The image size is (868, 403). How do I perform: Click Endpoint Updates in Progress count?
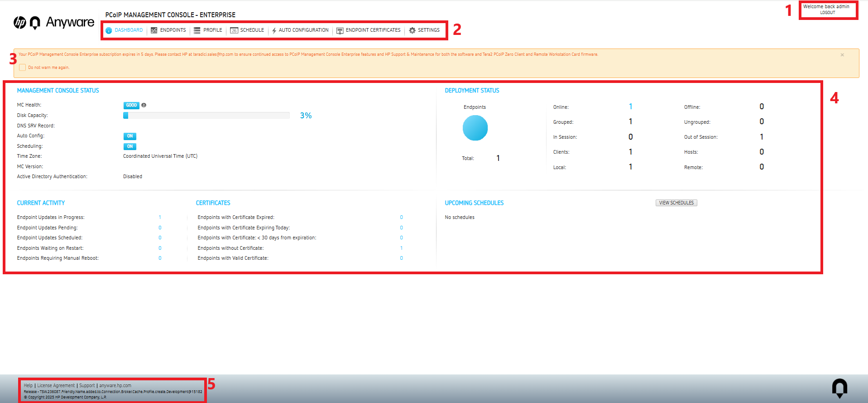(x=160, y=218)
